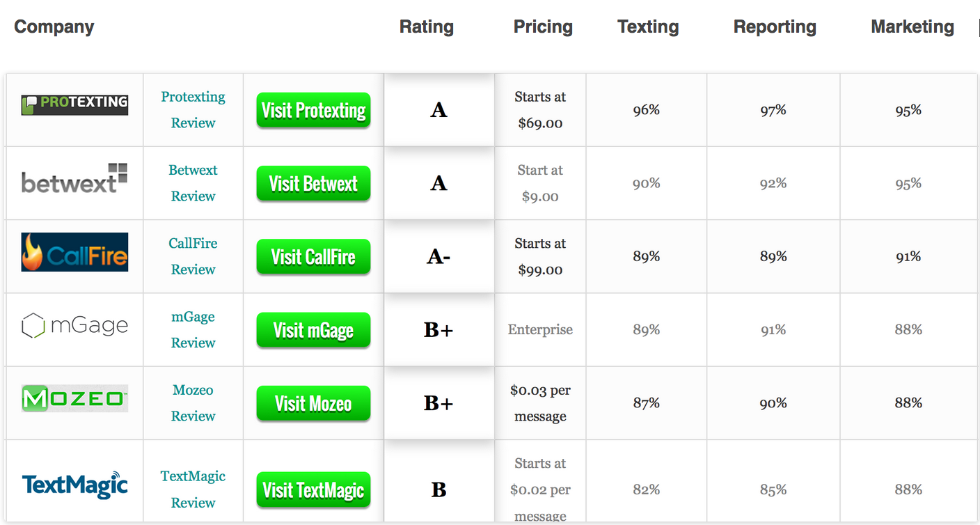Click the Protexting logo image
Screen dimensions: 980x525
74,104
